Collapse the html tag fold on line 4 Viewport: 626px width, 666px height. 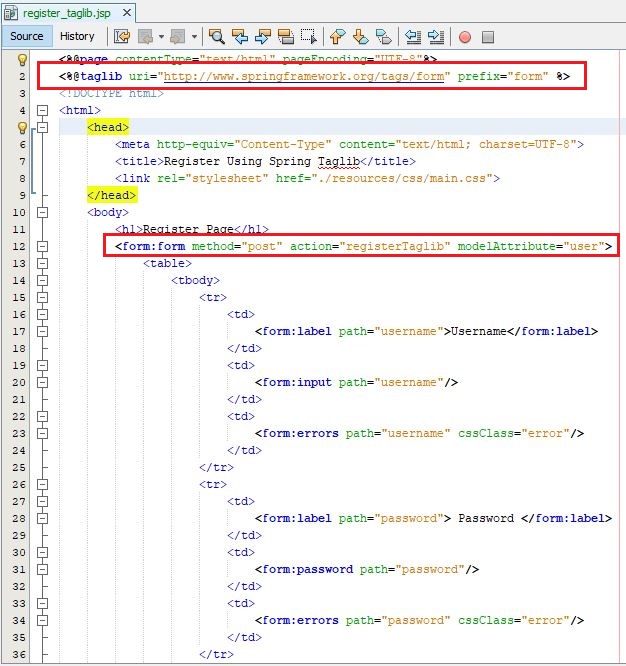pos(42,110)
